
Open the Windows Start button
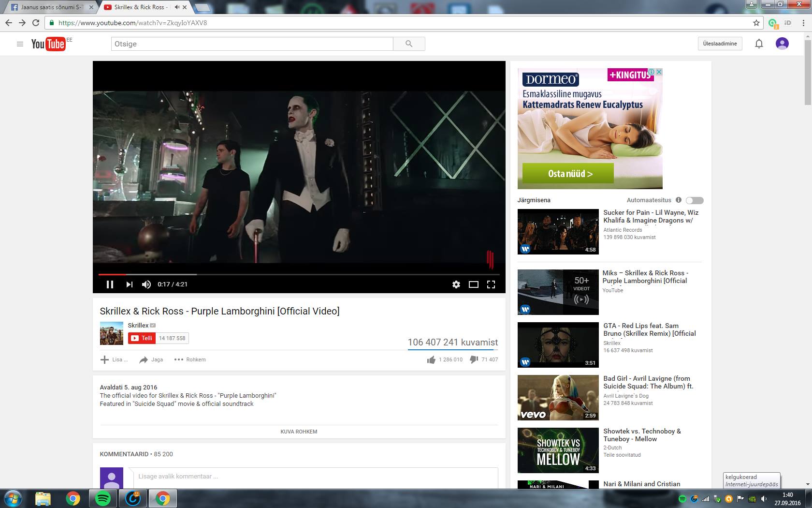pos(13,498)
